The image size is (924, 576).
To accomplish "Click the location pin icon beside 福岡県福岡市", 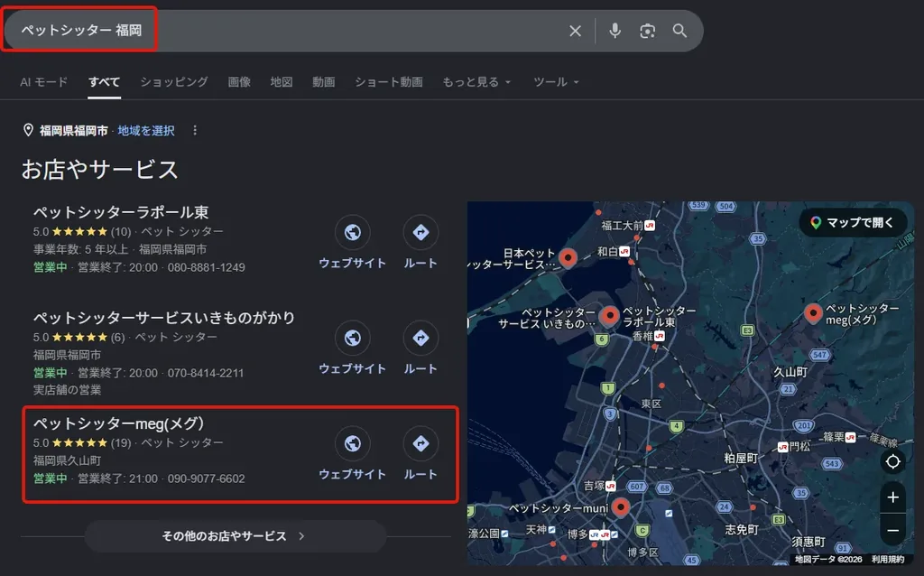I will (28, 130).
